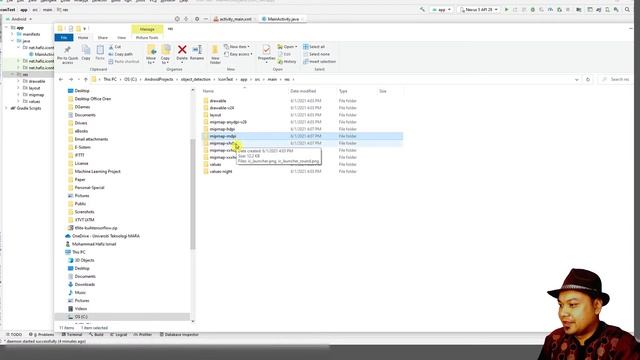Expand the drawable node in project tree
The width and height of the screenshot is (640, 360).
click(x=18, y=81)
